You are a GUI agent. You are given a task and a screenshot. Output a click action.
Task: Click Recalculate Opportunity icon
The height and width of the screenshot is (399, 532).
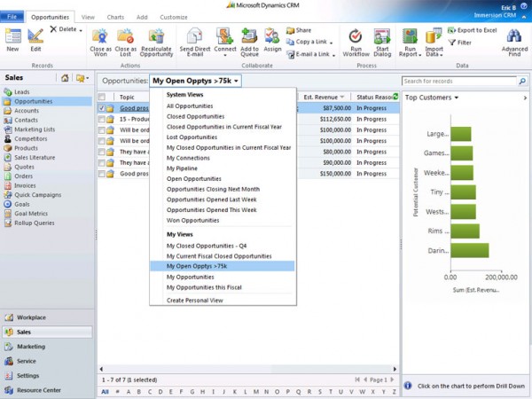(x=156, y=36)
